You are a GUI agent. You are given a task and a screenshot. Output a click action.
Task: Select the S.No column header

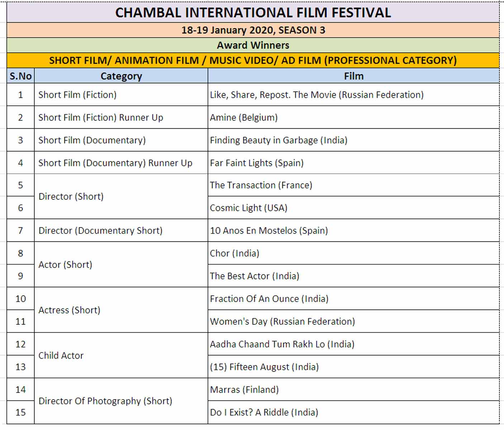(x=20, y=76)
